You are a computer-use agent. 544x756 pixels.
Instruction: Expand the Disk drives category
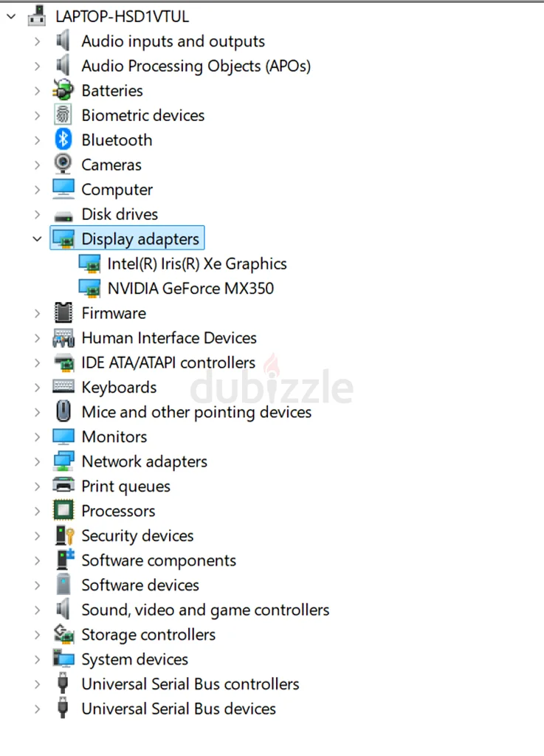tap(37, 214)
